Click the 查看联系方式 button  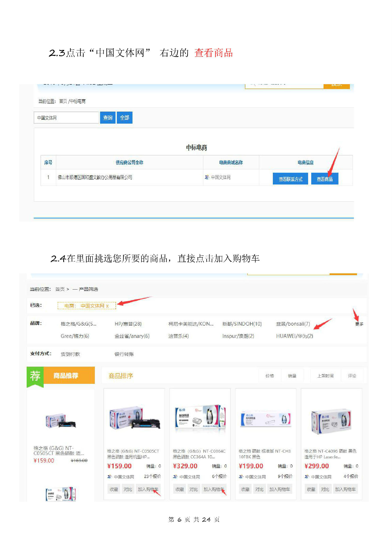coord(290,179)
